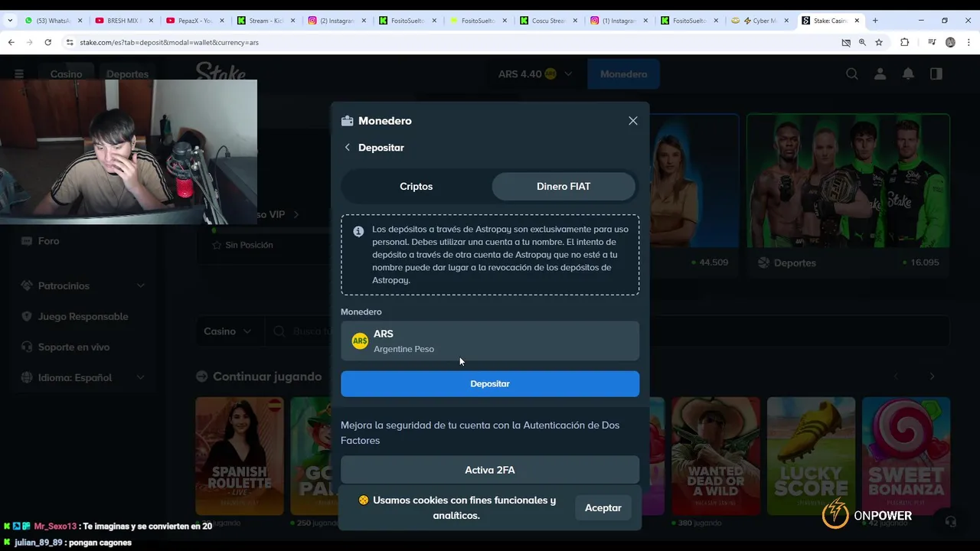Switch to Deportes section in header
980x551 pixels.
coord(127,74)
